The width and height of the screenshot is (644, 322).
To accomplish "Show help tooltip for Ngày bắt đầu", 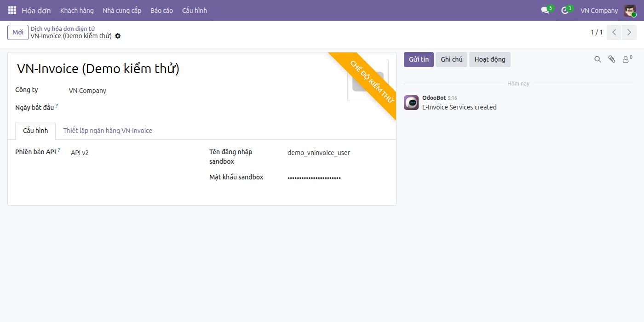I will tap(57, 106).
